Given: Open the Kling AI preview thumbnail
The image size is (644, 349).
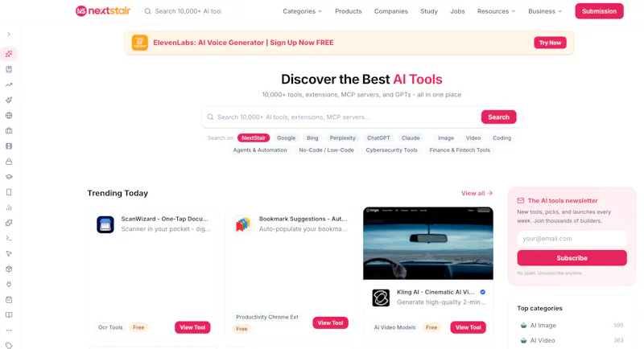Looking at the screenshot, I should (x=428, y=243).
